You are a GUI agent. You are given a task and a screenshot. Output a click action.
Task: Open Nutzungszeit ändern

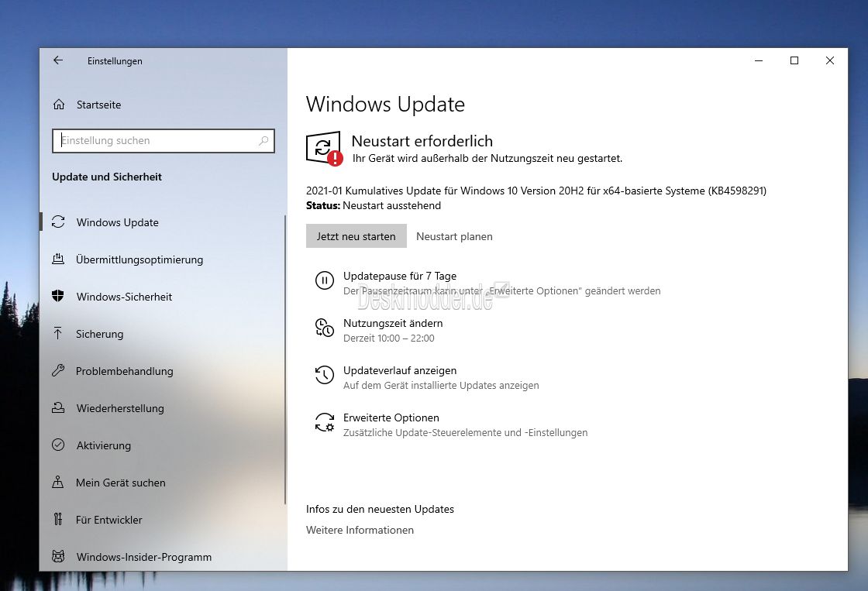coord(393,323)
